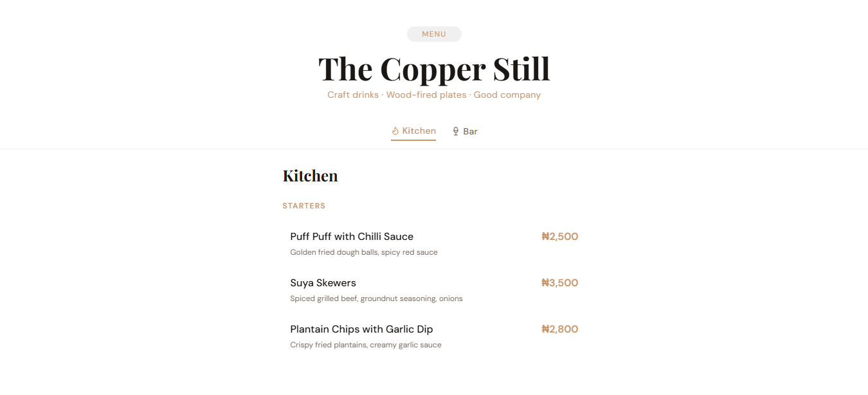Switch to the Kitchen tab label
The height and width of the screenshot is (395, 868).
[419, 131]
